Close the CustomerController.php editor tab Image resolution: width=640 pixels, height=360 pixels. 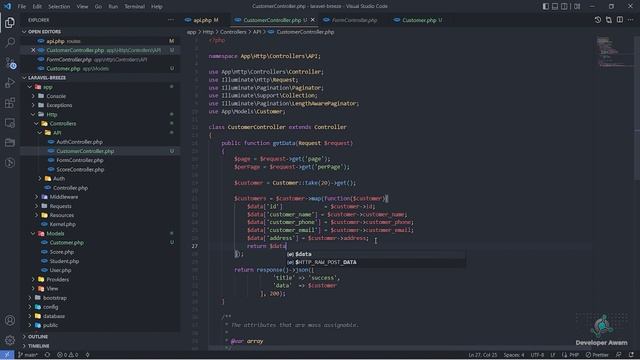313,20
